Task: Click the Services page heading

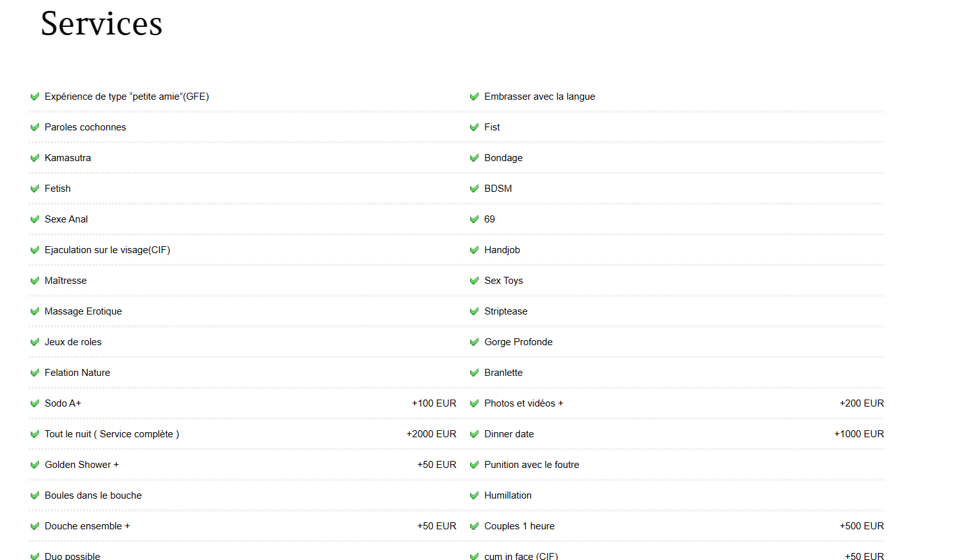Action: coord(102,24)
